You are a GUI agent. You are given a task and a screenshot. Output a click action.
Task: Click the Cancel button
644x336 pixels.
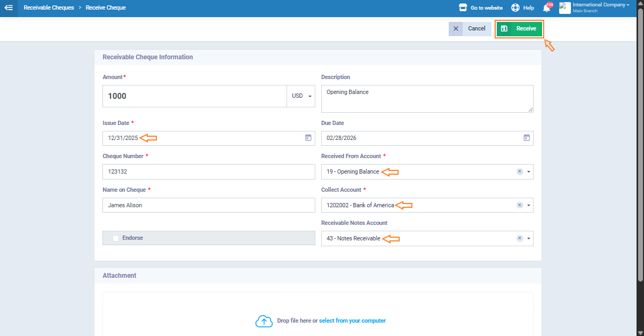pyautogui.click(x=470, y=29)
